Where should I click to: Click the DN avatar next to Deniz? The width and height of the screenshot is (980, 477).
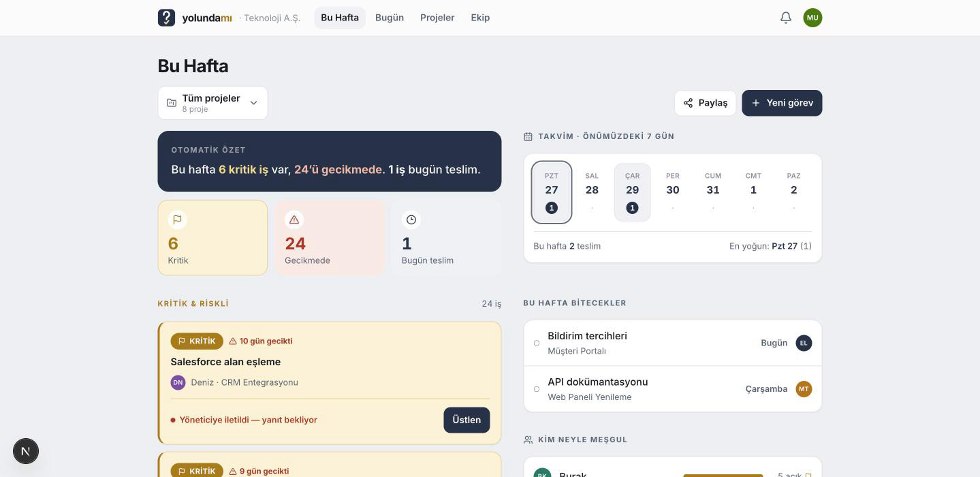point(178,382)
